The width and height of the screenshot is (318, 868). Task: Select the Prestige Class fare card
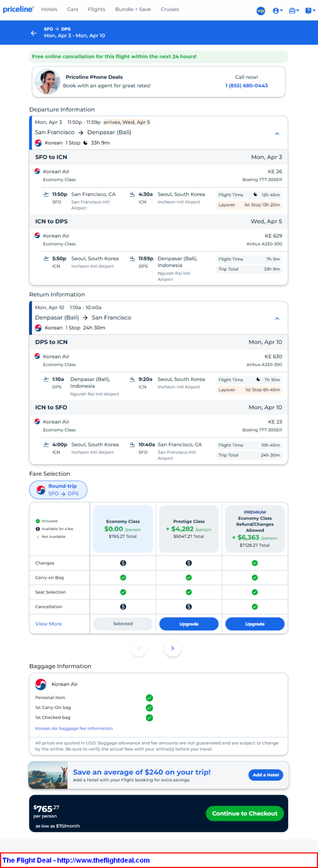[189, 529]
